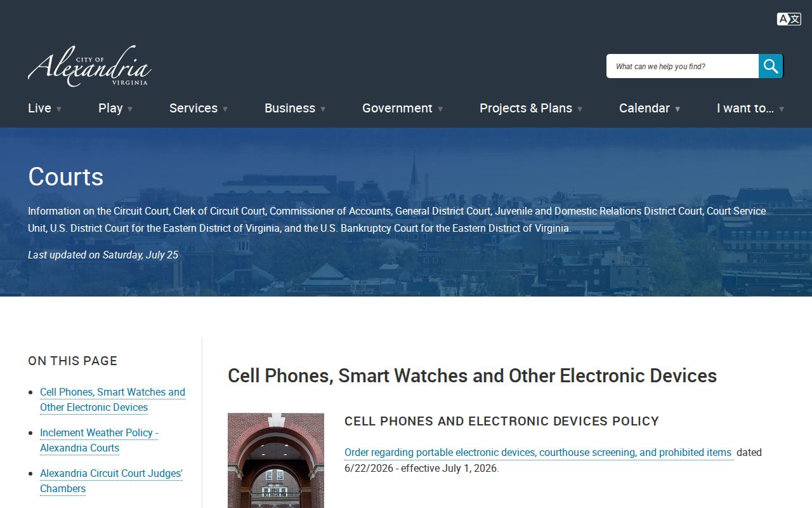Open the portable electronic devices order link
This screenshot has height=508, width=812.
[x=538, y=453]
